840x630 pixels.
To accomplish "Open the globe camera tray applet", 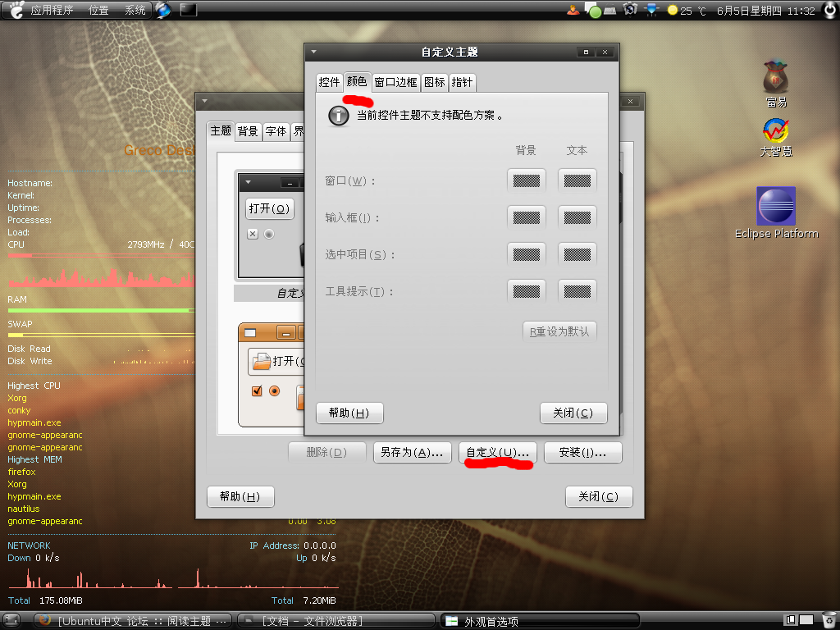I will (x=630, y=10).
